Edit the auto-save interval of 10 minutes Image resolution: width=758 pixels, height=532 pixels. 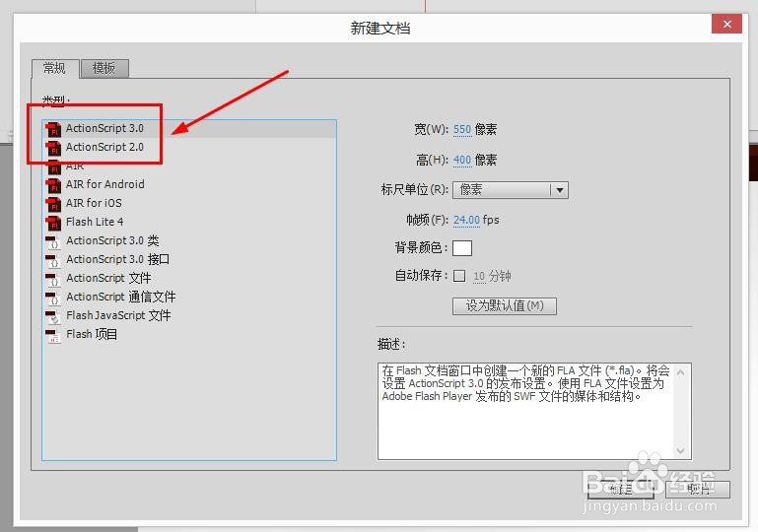coord(479,277)
